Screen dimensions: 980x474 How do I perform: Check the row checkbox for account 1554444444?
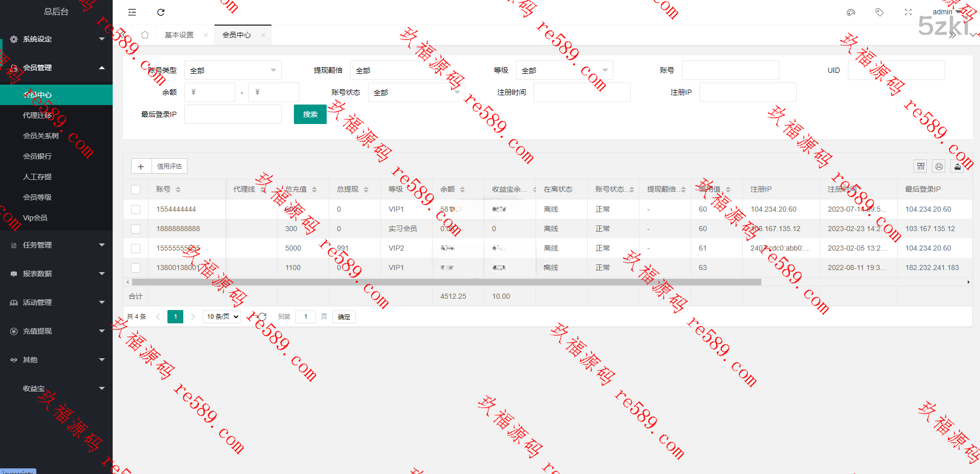[136, 209]
